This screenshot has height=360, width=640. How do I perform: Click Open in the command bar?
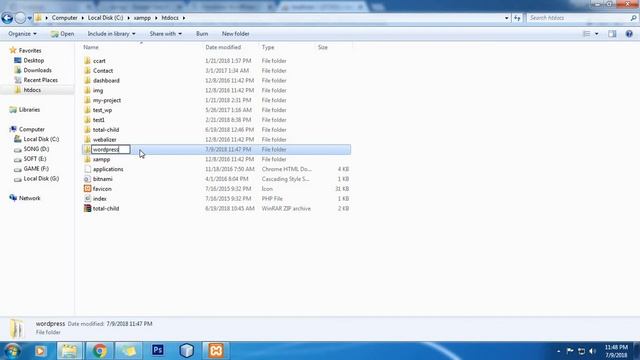coord(62,34)
